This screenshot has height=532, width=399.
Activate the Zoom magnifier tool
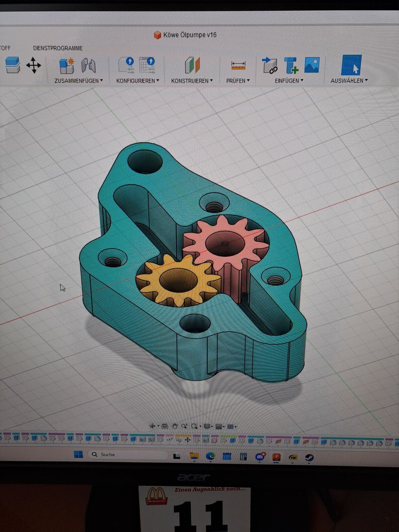click(184, 426)
